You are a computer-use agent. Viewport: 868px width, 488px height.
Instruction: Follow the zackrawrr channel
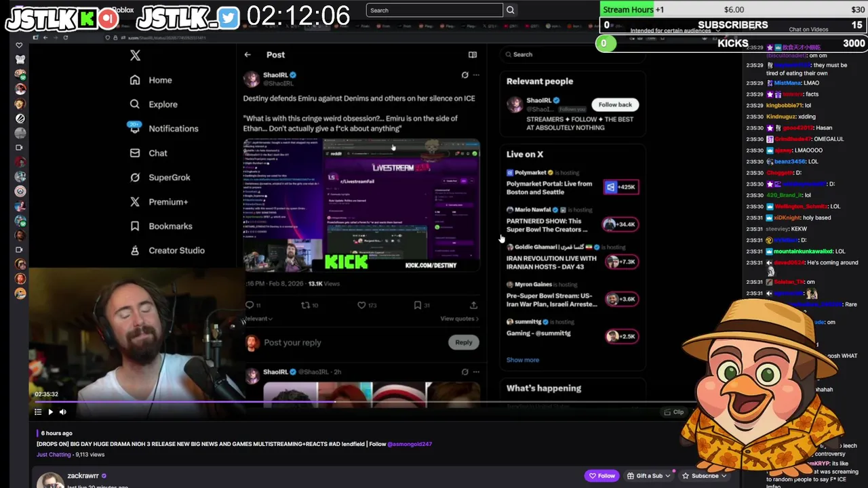coord(601,476)
